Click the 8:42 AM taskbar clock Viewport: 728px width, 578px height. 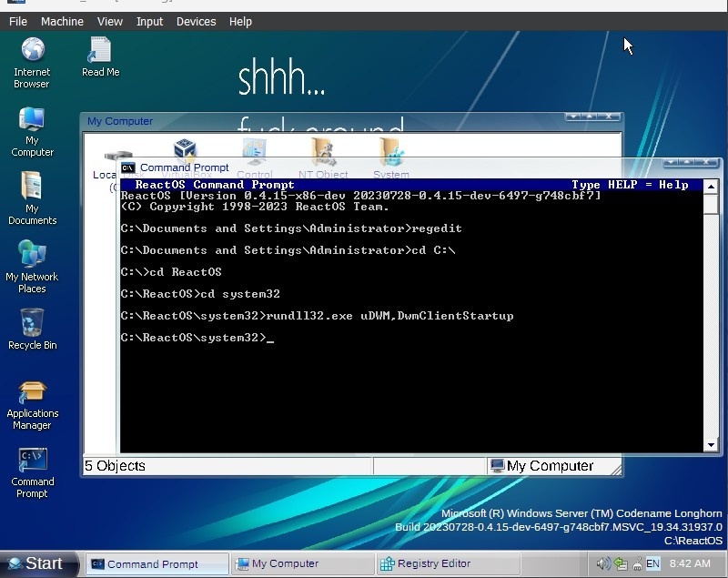click(x=690, y=563)
